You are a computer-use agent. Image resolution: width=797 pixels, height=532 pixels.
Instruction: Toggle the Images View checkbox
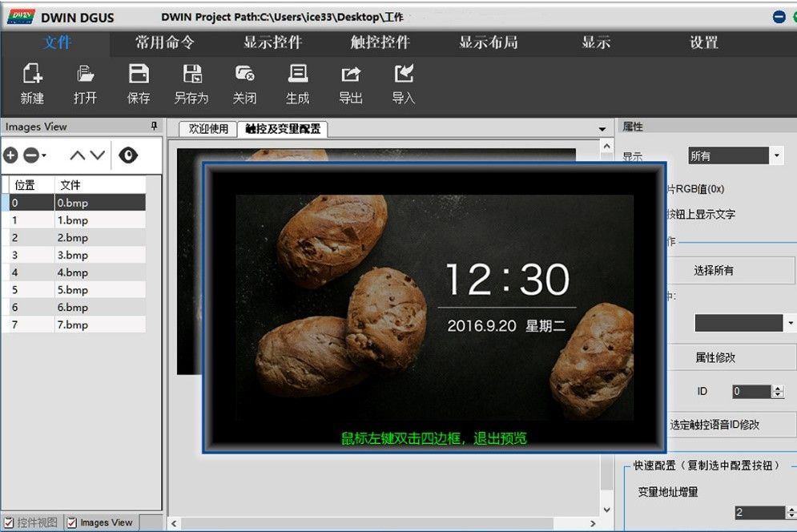tap(72, 522)
